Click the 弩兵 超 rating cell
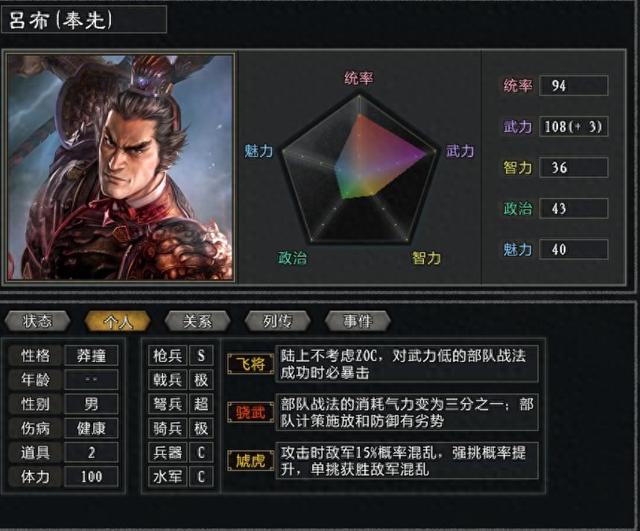640x531 pixels. [201, 404]
